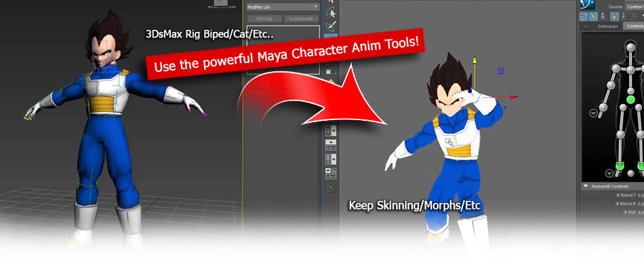The height and width of the screenshot is (264, 644).
Task: Click the IK Blend R label
Action: coord(626,204)
